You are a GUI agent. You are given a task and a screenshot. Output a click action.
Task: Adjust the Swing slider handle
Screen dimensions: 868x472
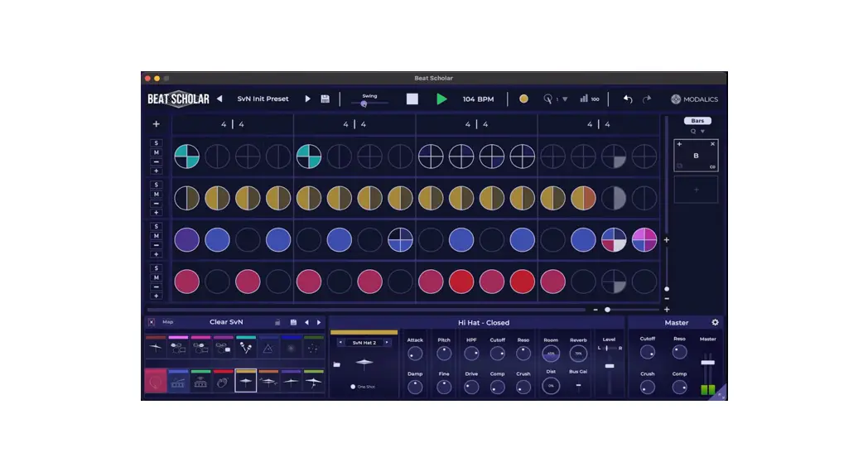click(x=364, y=104)
